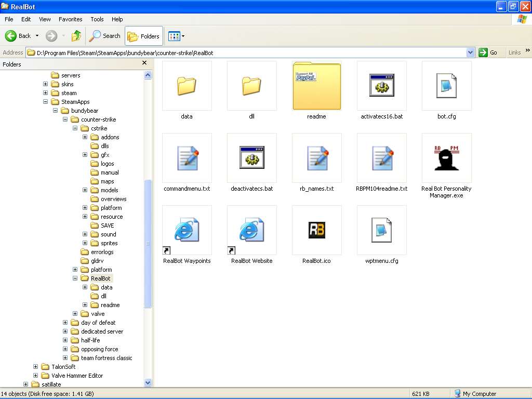The height and width of the screenshot is (399, 532).
Task: Toggle the Folders pane button
Action: pyautogui.click(x=144, y=36)
